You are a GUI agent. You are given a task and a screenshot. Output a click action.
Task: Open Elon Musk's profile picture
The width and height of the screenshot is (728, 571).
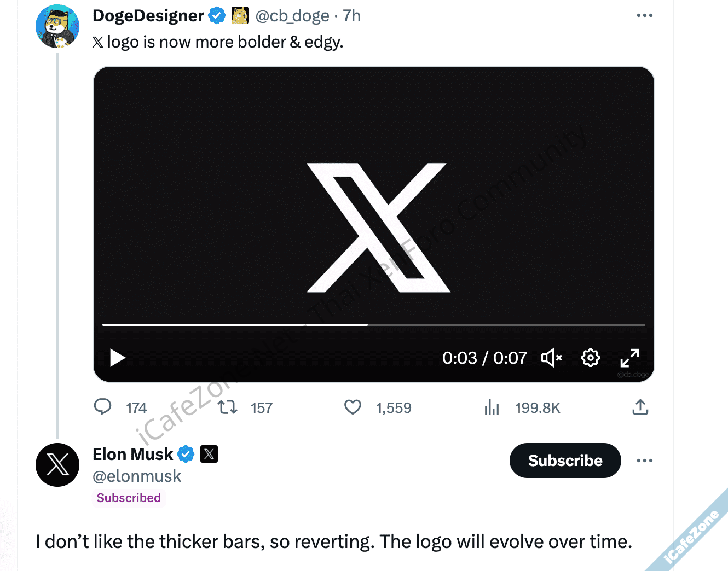(57, 465)
